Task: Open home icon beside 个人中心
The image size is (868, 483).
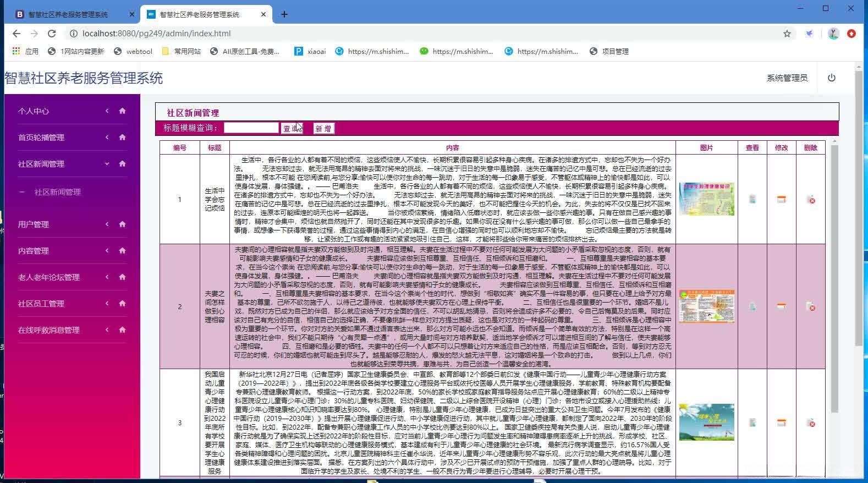Action: pyautogui.click(x=122, y=111)
